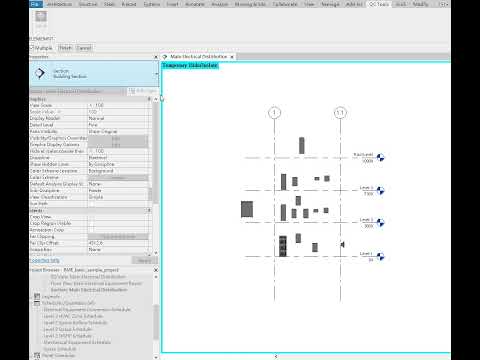Click the Panel Schedules icon in Project Browser
Viewport: 480px width, 360px height.
pyautogui.click(x=37, y=356)
